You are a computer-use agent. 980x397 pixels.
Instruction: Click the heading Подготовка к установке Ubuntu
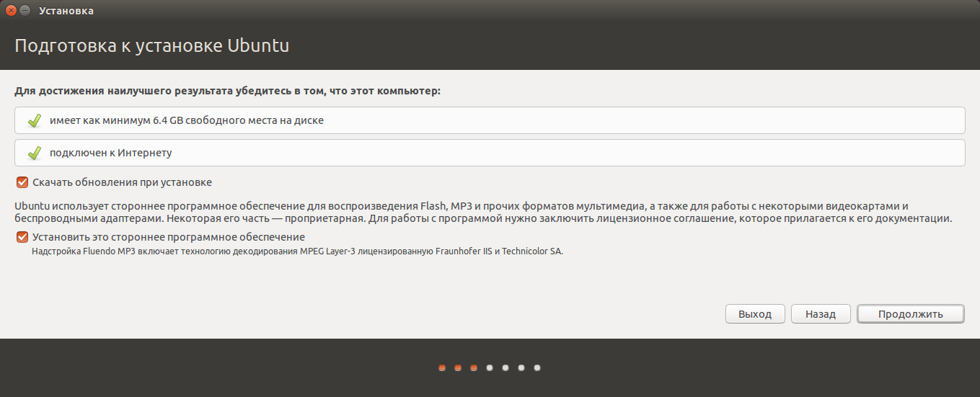tap(152, 45)
